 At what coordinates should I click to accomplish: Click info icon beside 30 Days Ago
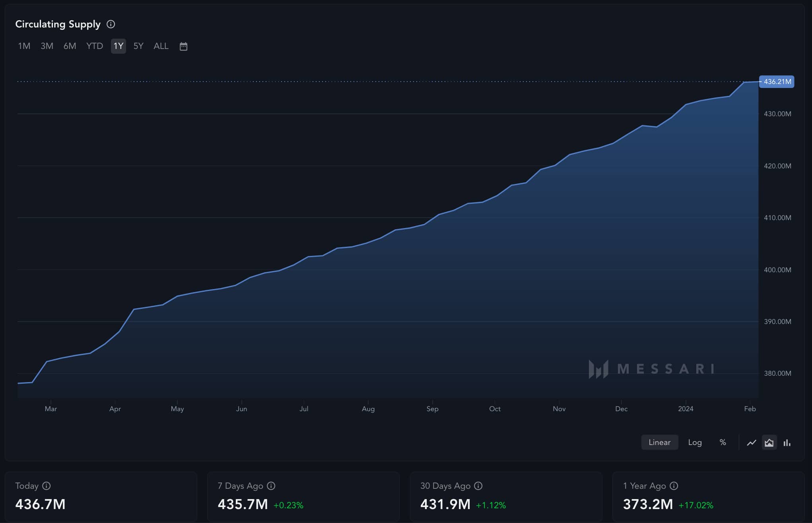click(478, 486)
